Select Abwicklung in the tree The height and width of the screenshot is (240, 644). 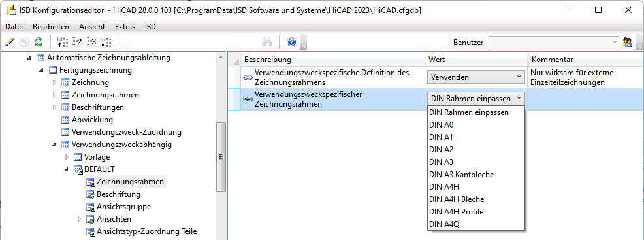click(x=92, y=120)
